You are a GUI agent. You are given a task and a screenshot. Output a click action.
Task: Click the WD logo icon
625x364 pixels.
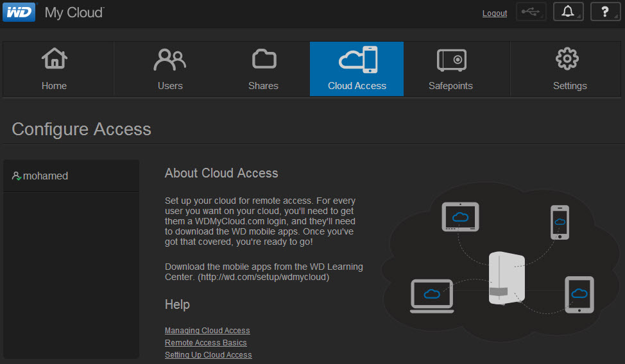19,12
